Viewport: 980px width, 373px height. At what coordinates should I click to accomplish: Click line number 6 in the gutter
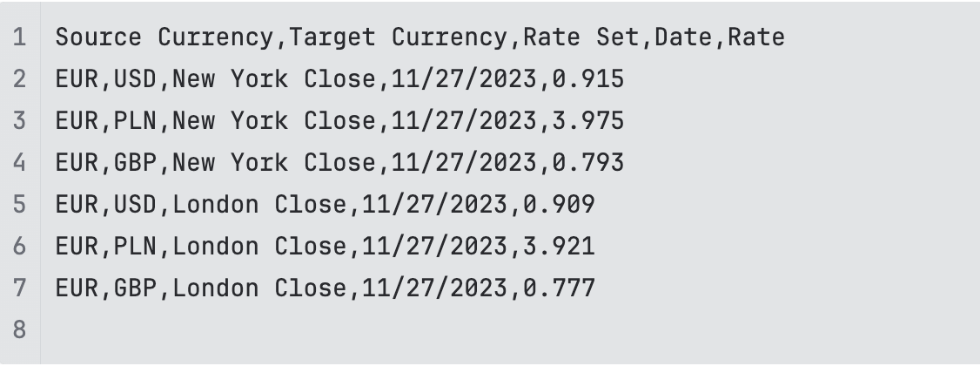tap(19, 247)
